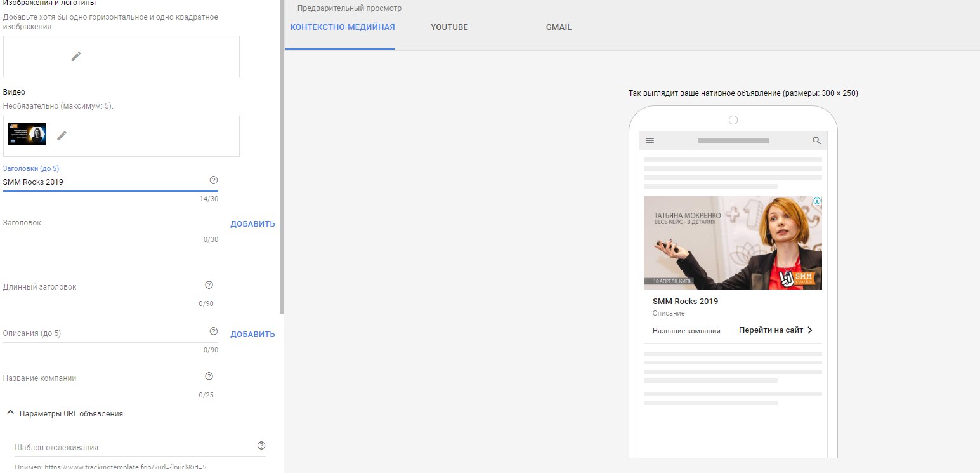Click Перейти на сайт in ad preview
The image size is (980, 473).
(771, 330)
